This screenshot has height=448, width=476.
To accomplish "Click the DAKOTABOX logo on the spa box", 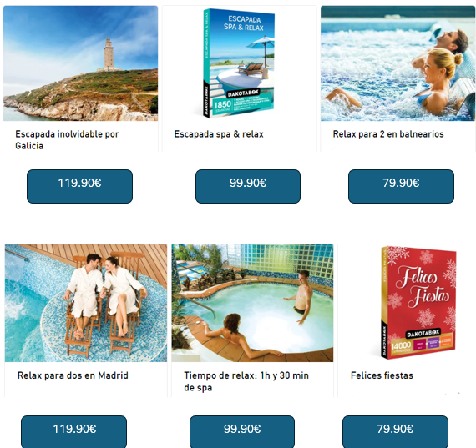I will pyautogui.click(x=243, y=93).
